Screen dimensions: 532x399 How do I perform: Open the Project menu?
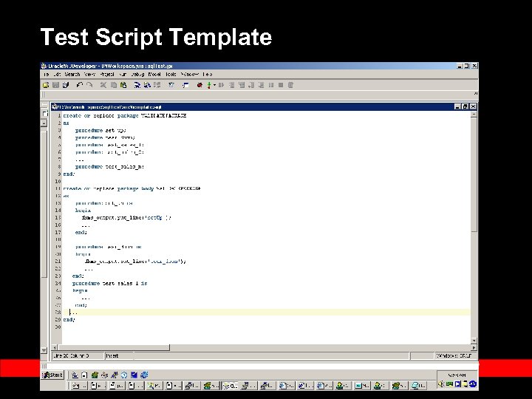tap(107, 75)
